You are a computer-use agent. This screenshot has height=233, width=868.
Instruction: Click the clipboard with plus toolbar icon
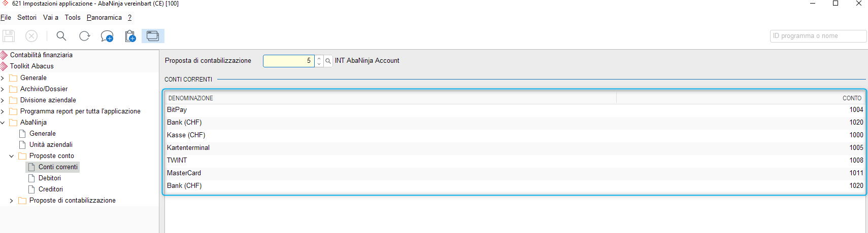pos(130,36)
